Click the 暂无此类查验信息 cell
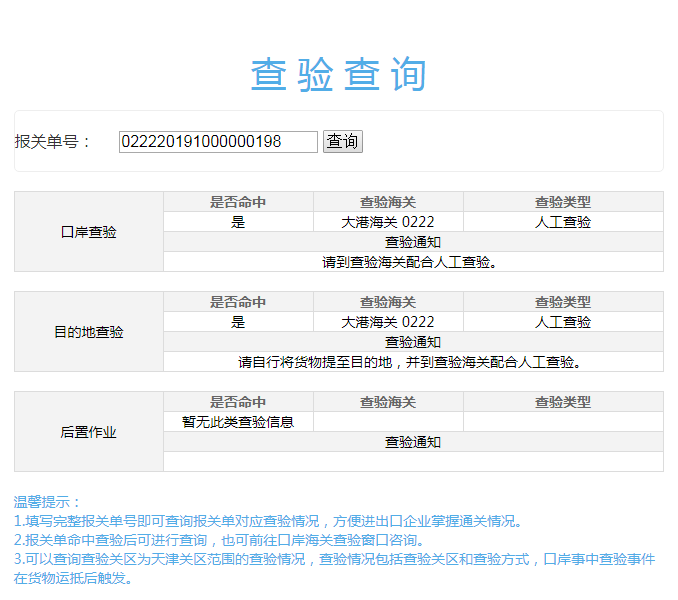 (x=238, y=421)
